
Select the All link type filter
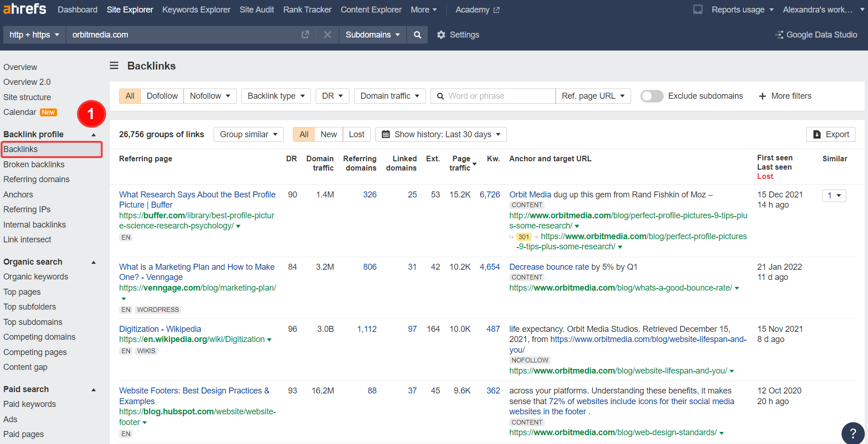(130, 96)
